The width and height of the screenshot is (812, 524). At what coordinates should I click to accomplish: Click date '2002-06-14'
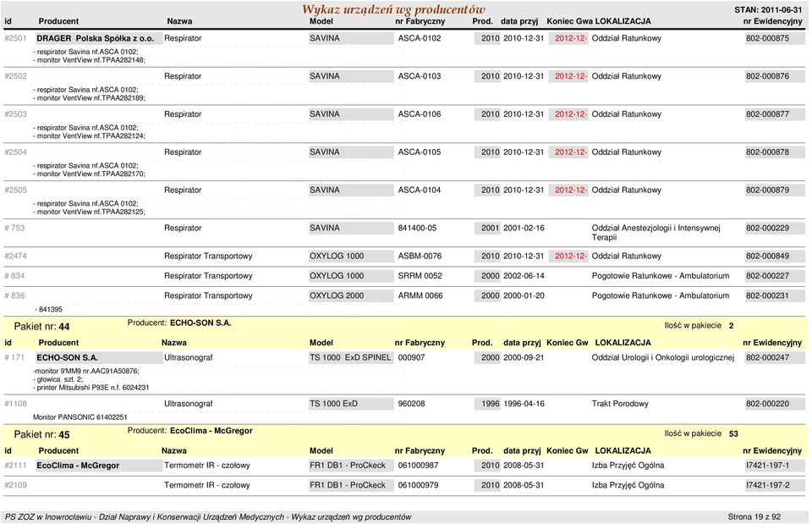click(x=524, y=276)
